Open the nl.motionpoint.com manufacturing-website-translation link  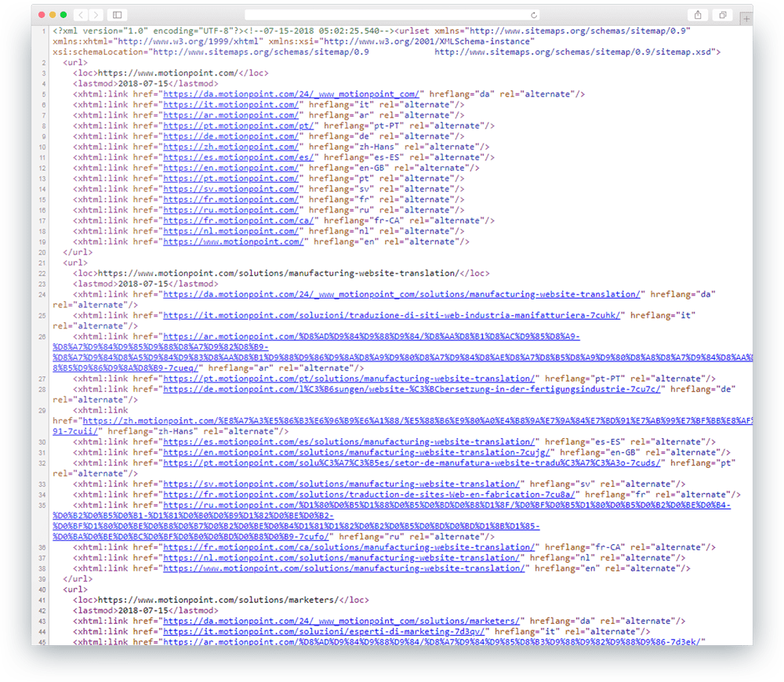coord(342,558)
